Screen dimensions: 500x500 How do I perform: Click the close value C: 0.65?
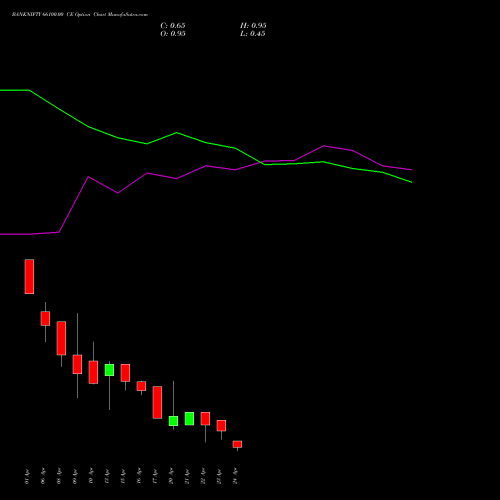pos(173,26)
